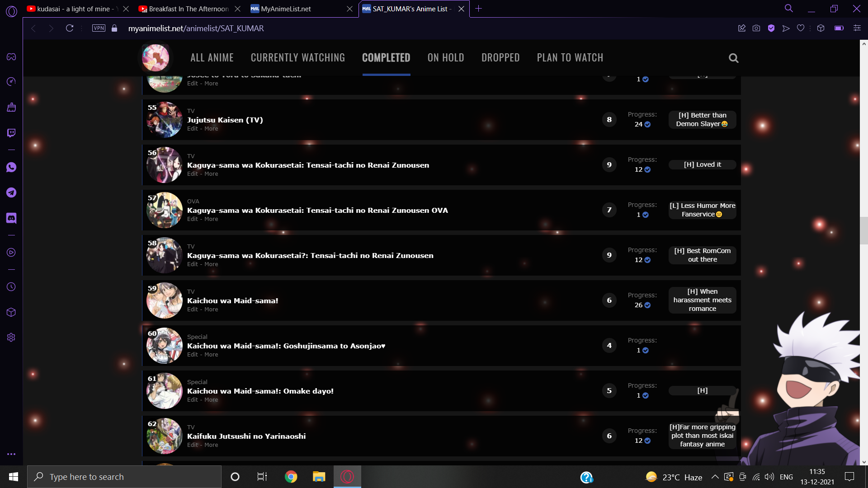
Task: Open score 8 selector for Jujutsu Kaisen
Action: click(609, 120)
